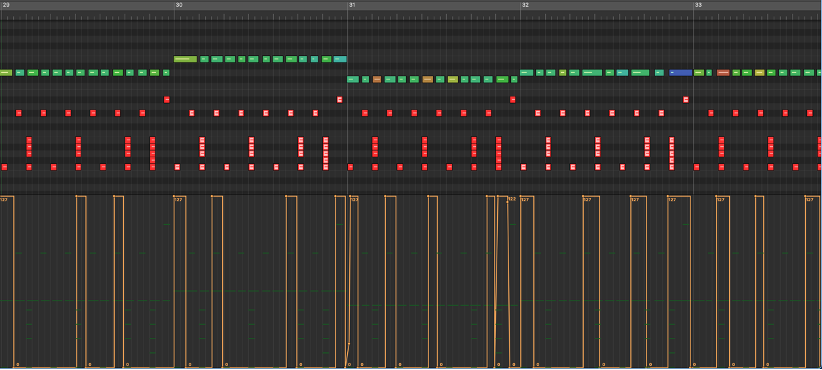Select the long yellow-green note starting bar 30
The width and height of the screenshot is (822, 370).
point(185,59)
